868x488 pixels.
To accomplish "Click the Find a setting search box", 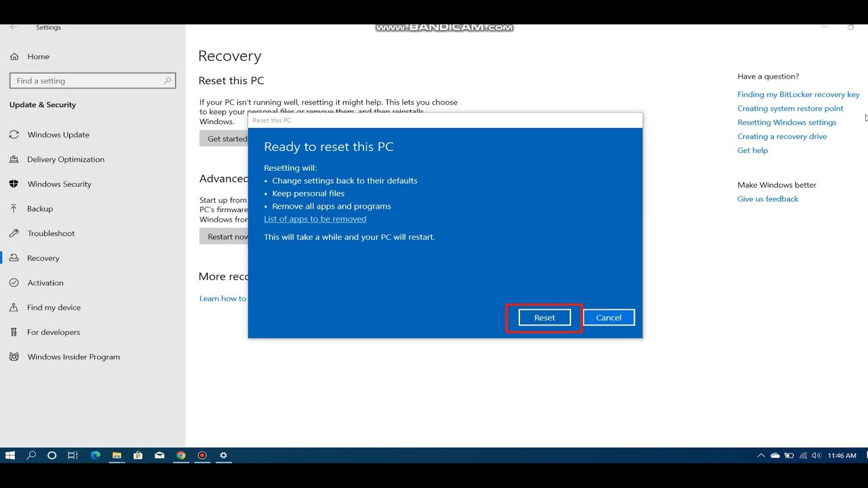I will pos(88,81).
